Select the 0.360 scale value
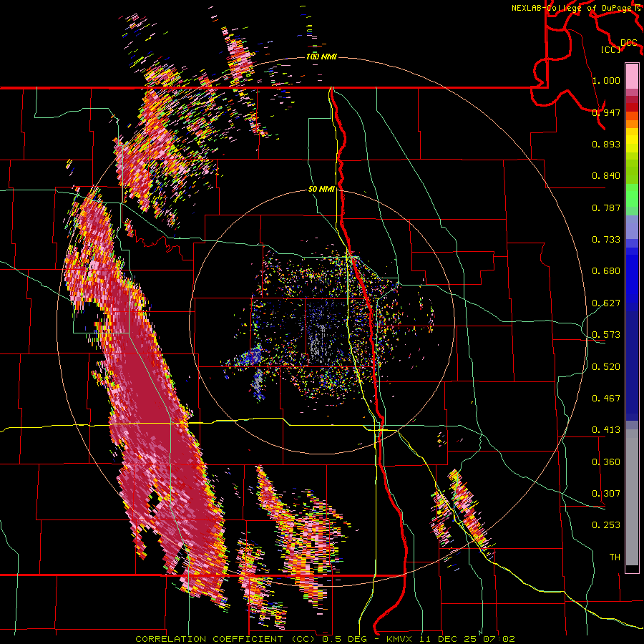 click(606, 462)
